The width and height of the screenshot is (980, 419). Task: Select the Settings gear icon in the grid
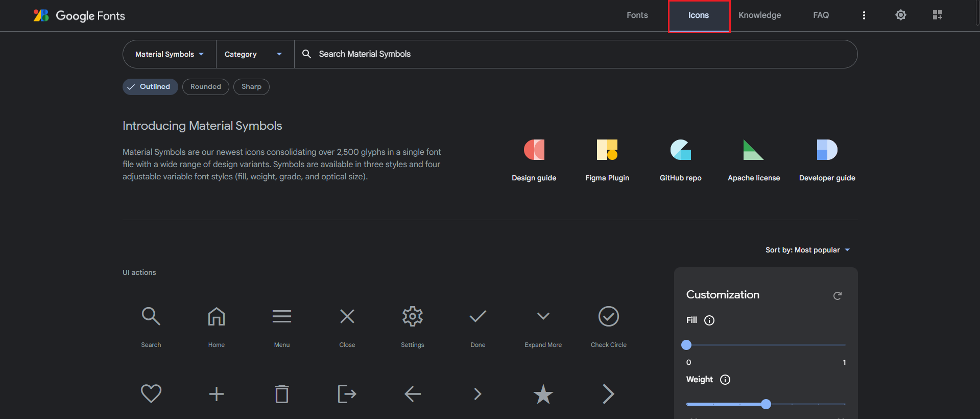[x=413, y=316]
